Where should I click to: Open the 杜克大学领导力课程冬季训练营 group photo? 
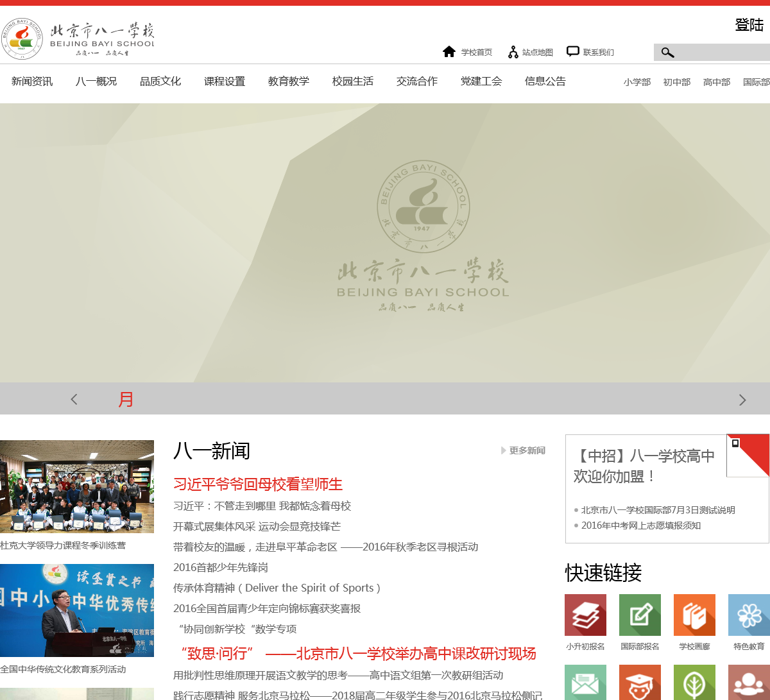77,486
